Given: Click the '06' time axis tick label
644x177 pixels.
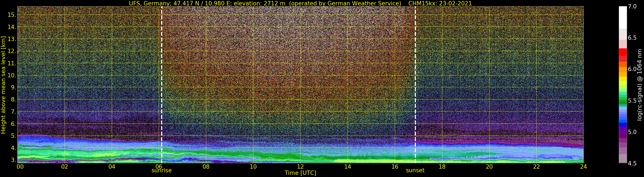Looking at the screenshot, I should [159, 167].
